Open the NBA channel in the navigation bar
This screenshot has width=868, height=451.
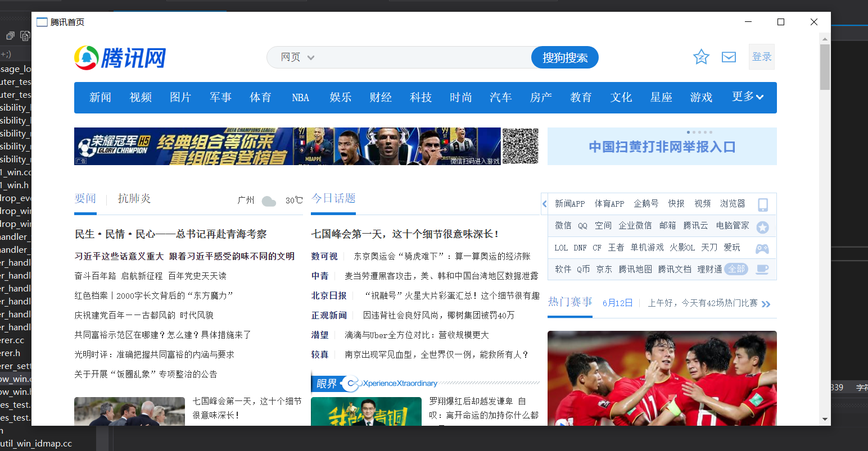pos(300,97)
